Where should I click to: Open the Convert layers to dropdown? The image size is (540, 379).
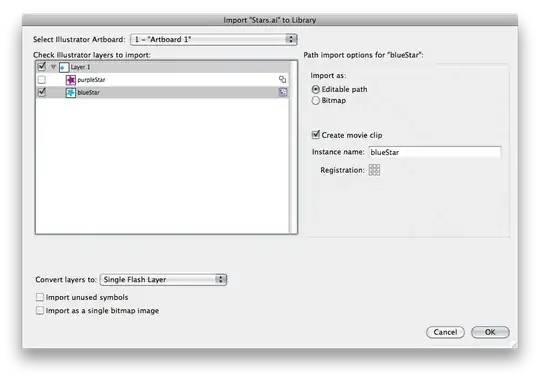click(163, 280)
